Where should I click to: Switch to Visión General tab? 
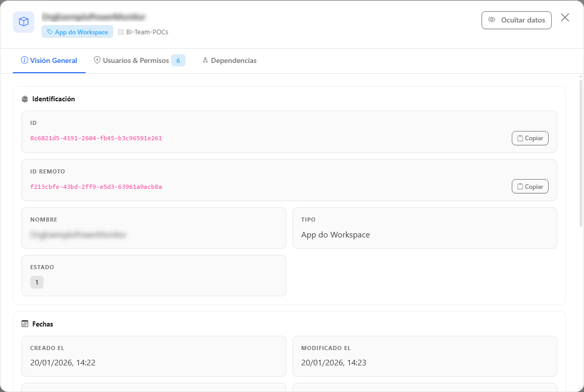point(49,60)
